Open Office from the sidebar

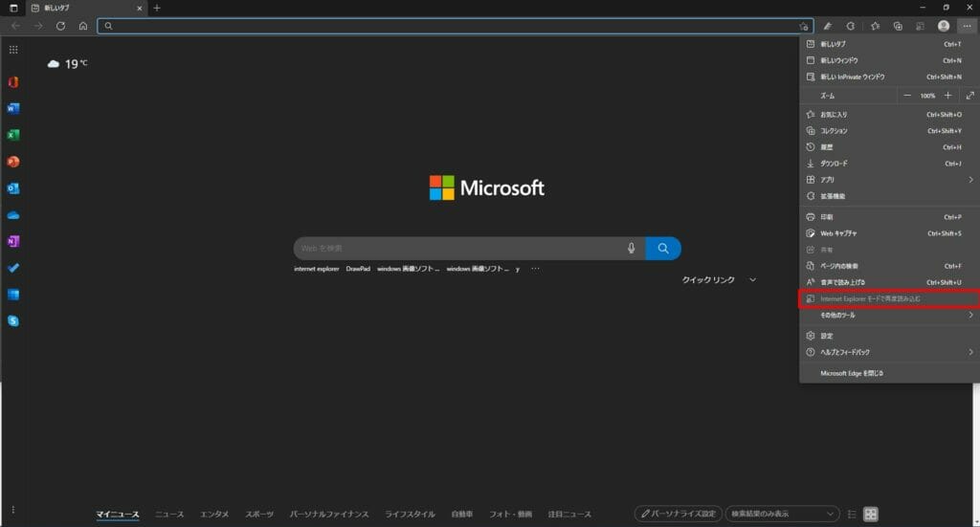[x=13, y=82]
